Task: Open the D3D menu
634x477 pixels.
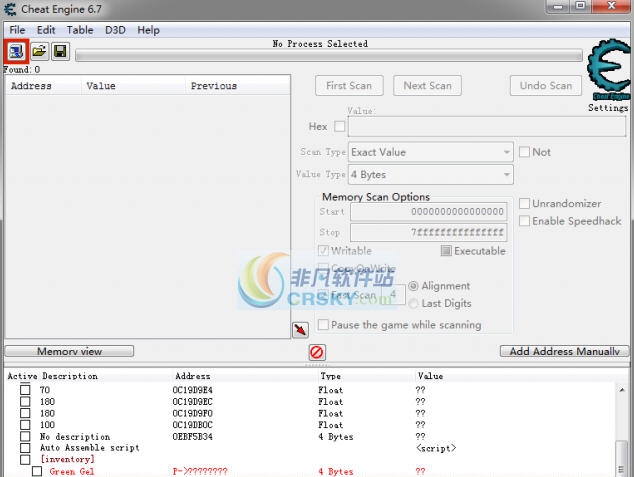Action: 115,30
